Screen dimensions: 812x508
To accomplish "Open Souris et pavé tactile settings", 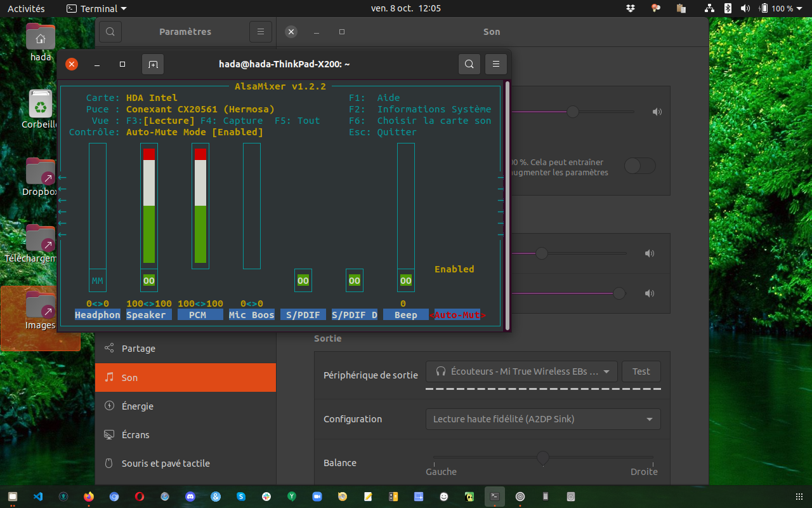I will click(185, 463).
